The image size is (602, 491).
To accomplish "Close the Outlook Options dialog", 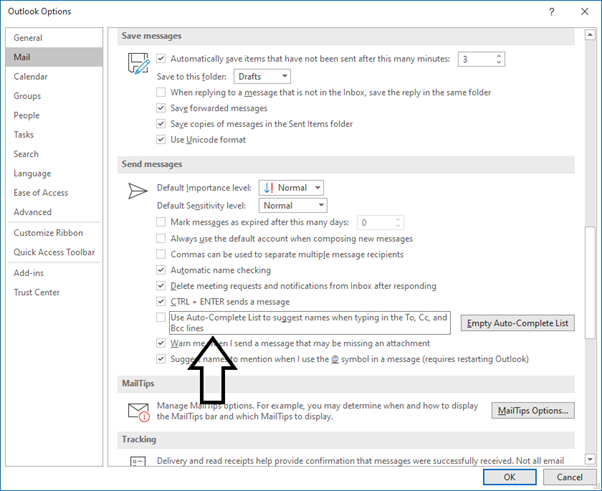I will (584, 12).
